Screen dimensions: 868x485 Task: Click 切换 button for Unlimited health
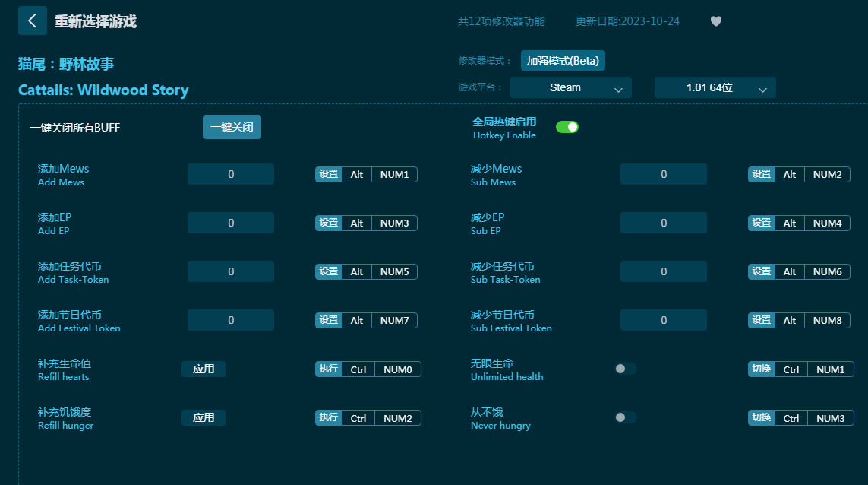761,369
